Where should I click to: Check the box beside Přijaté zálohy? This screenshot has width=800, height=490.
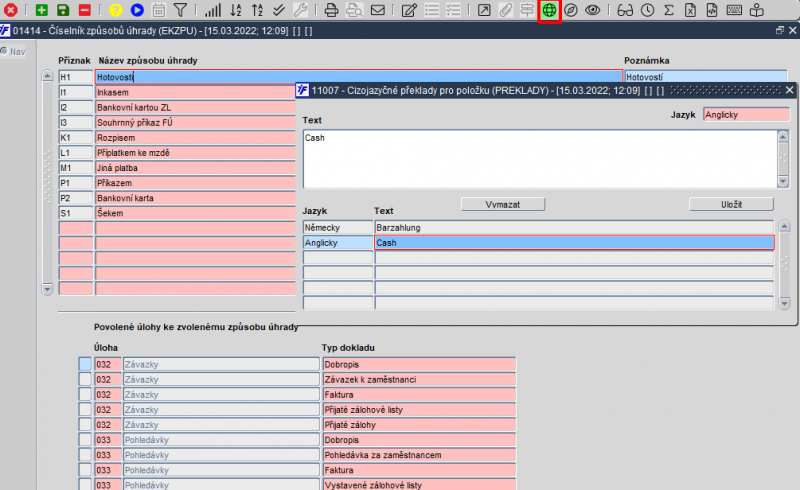point(85,424)
